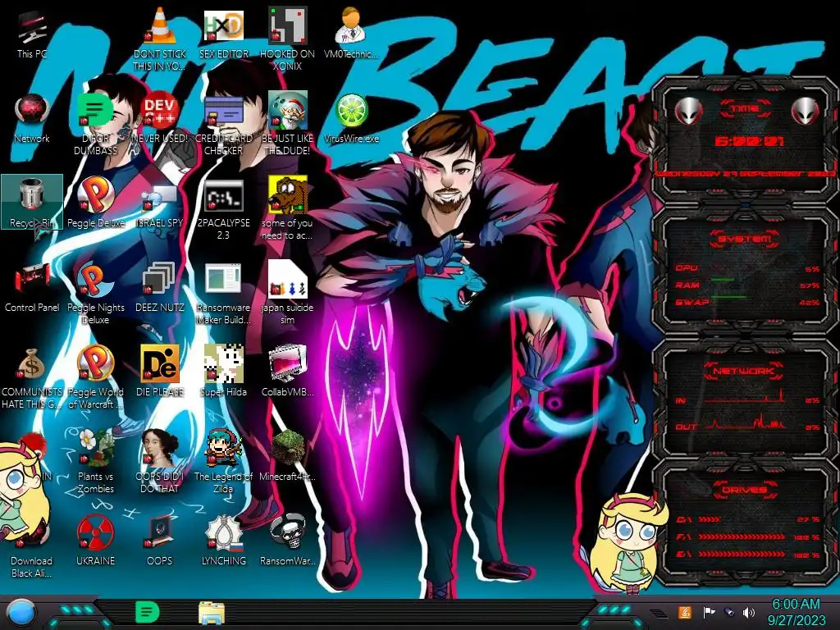Viewport: 840px width, 630px height.
Task: Open File Explorer from the taskbar
Action: coord(212,614)
